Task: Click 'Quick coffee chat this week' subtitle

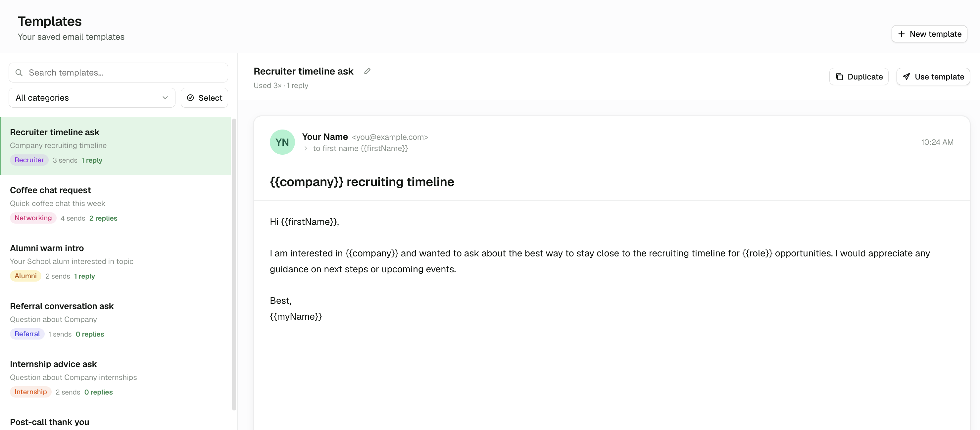Action: click(58, 204)
